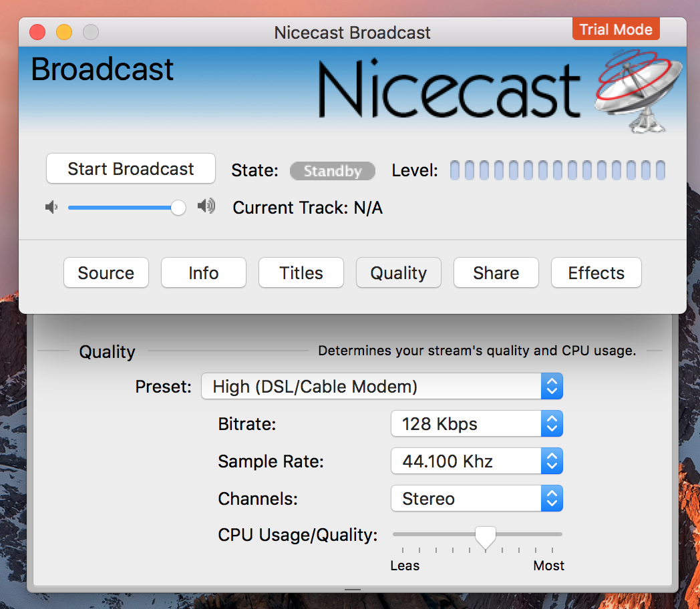Open the Source drawer
This screenshot has width=700, height=609.
106,272
